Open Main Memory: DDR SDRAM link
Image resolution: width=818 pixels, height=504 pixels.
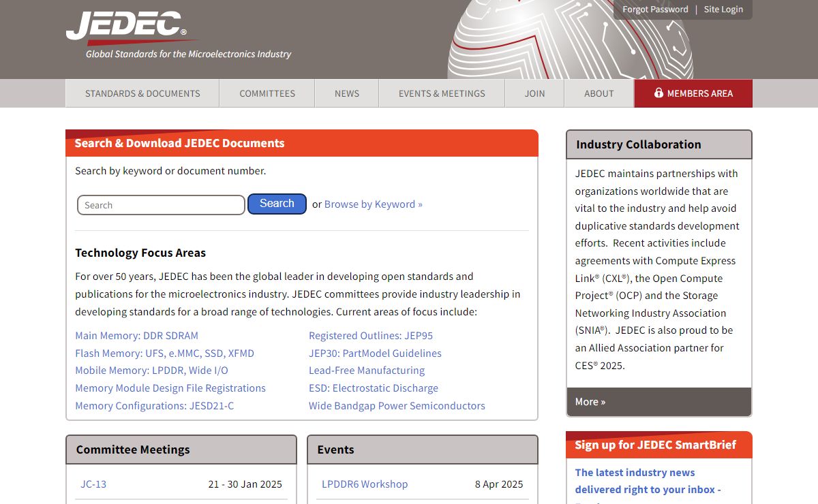tap(136, 336)
